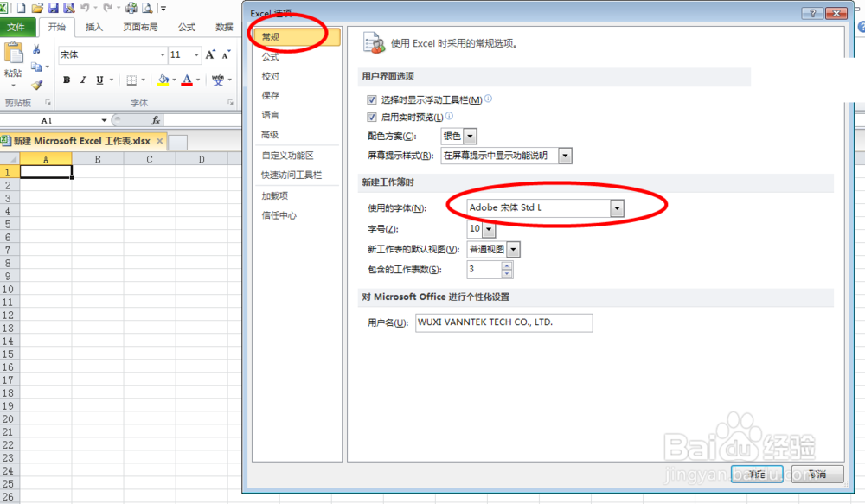The height and width of the screenshot is (504, 865).
Task: Switch to the 插入 ribbon tab
Action: pyautogui.click(x=93, y=27)
